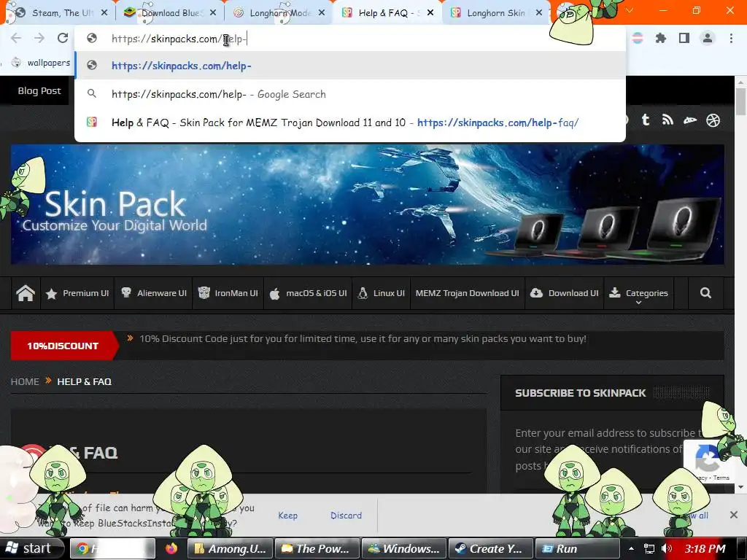Close the downloads bar
747x560 pixels.
point(734,515)
